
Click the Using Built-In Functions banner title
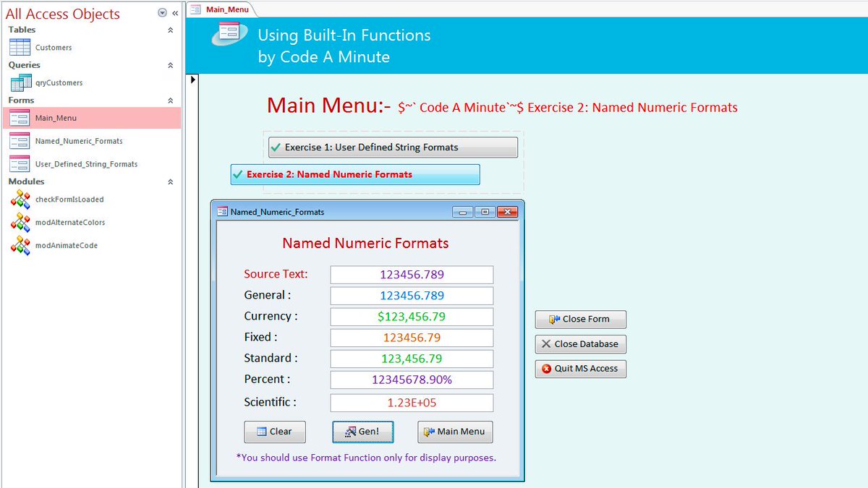pyautogui.click(x=344, y=35)
